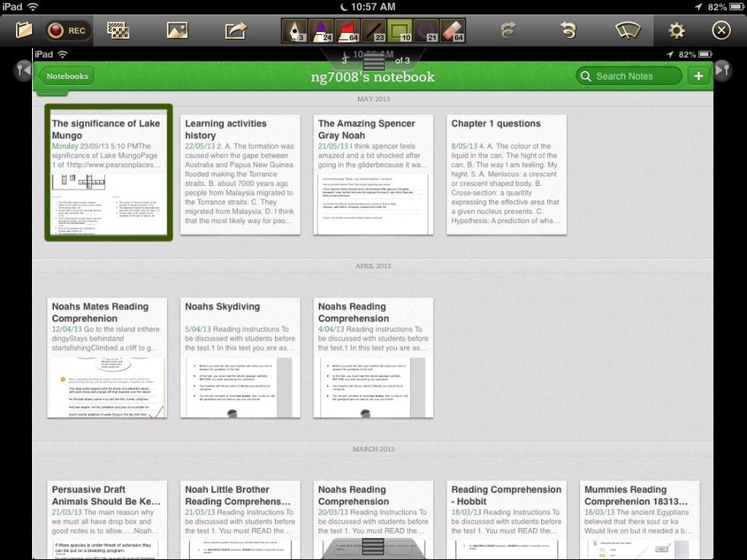Open the image insertion tool
Viewport: 747px width, 560px height.
tap(179, 30)
